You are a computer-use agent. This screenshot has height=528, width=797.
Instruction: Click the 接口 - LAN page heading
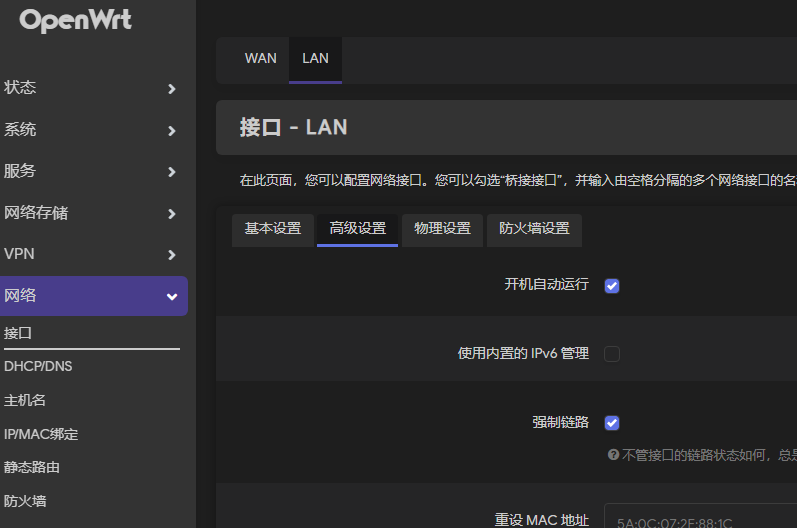click(x=293, y=128)
